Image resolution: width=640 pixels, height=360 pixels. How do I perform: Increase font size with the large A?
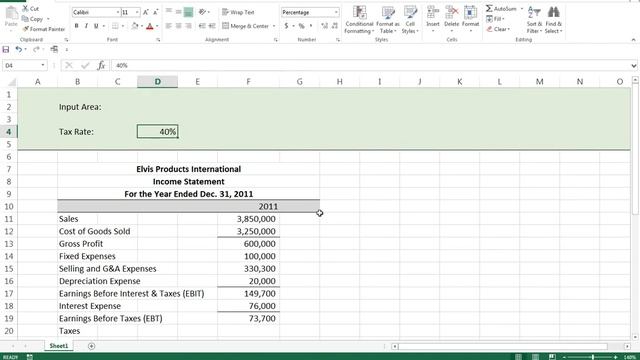146,12
